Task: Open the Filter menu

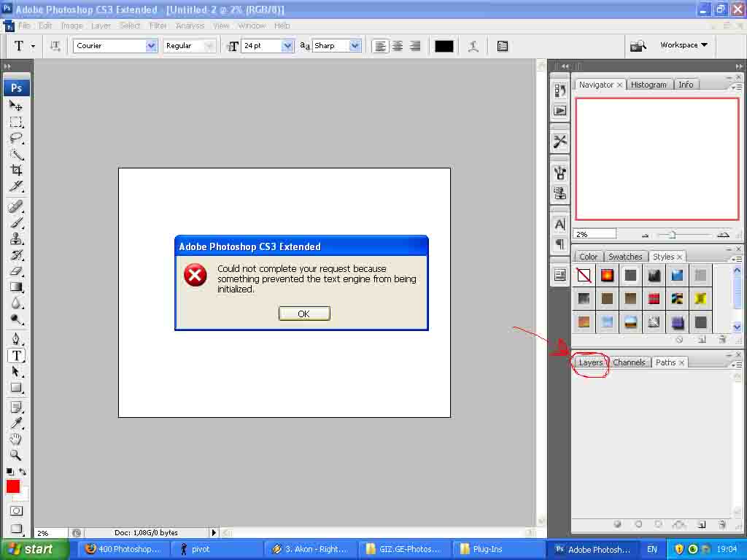Action: point(158,26)
